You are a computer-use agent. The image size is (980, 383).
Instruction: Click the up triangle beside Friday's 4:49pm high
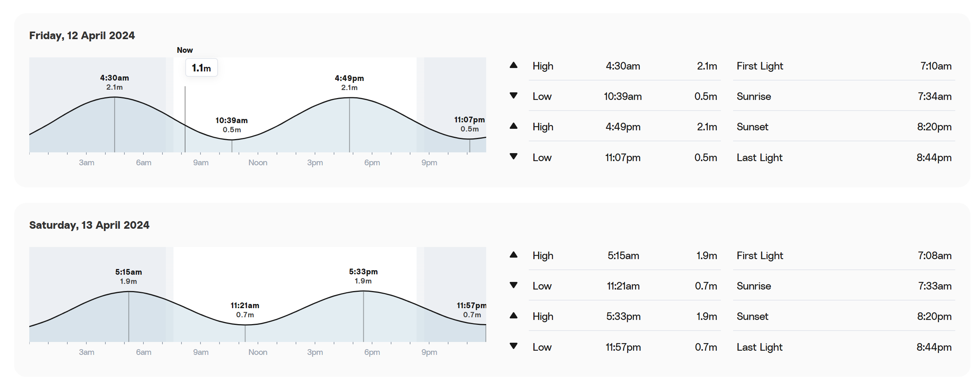514,126
